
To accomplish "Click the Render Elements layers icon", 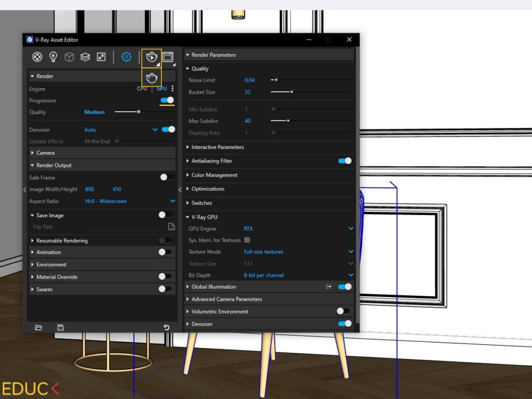I will (85, 57).
